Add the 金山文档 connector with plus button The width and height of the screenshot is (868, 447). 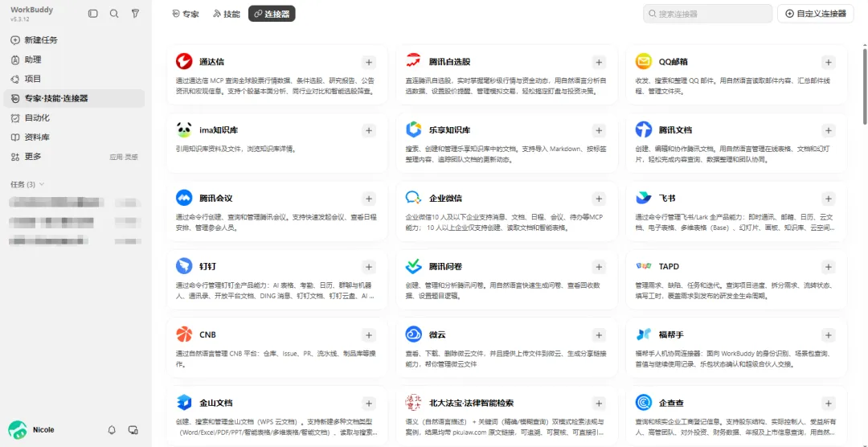[369, 404]
